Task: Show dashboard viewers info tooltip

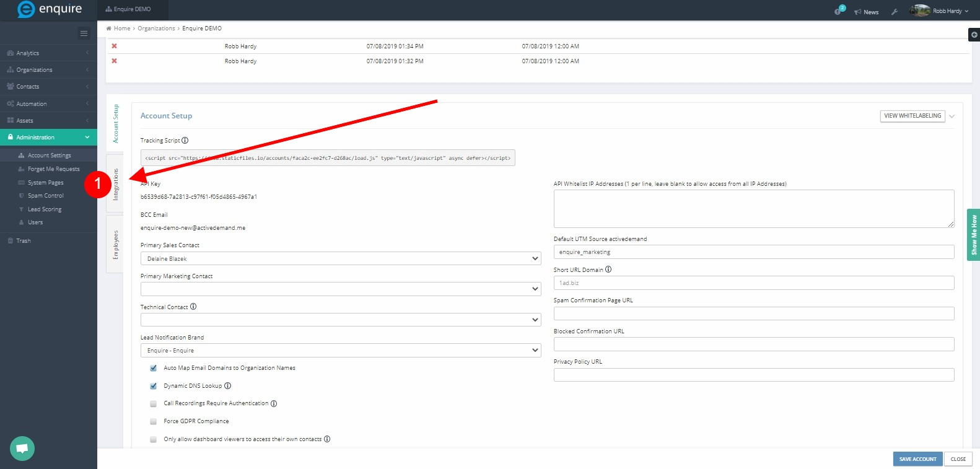Action: pyautogui.click(x=327, y=439)
